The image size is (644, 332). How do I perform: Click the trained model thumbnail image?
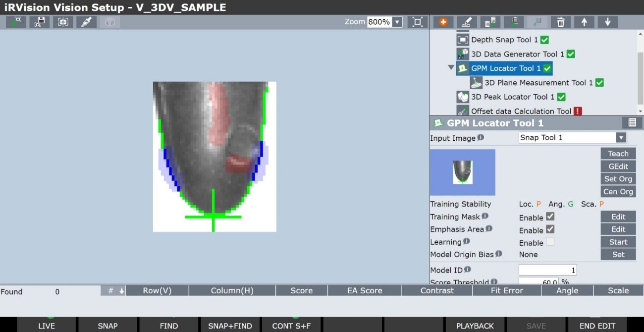(x=462, y=172)
